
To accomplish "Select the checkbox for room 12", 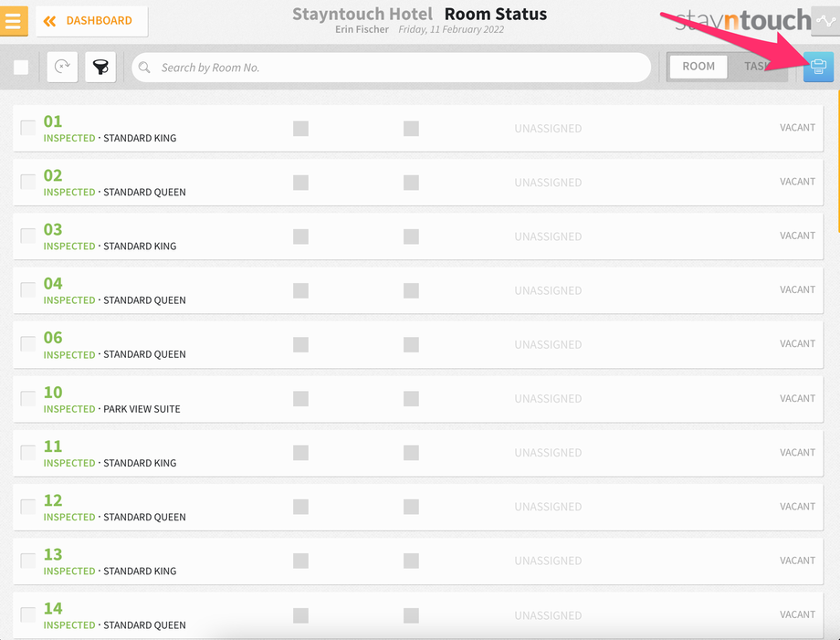I will (28, 508).
